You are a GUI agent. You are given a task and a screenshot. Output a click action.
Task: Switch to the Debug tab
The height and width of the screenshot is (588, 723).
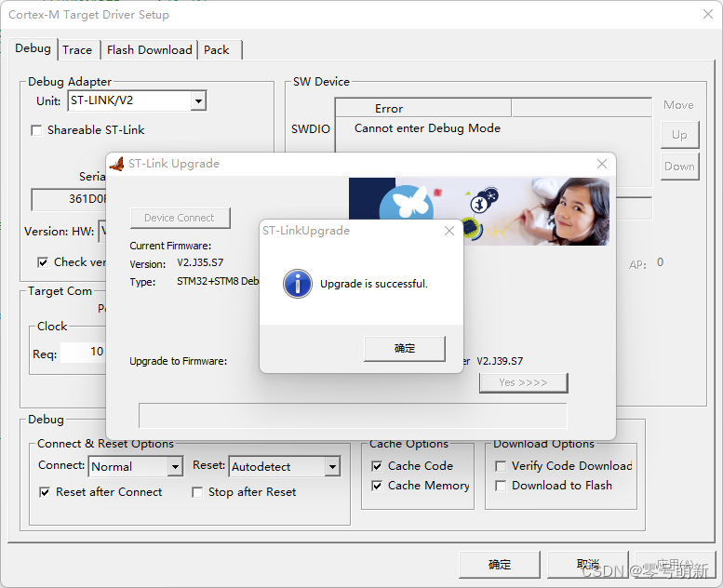click(33, 48)
